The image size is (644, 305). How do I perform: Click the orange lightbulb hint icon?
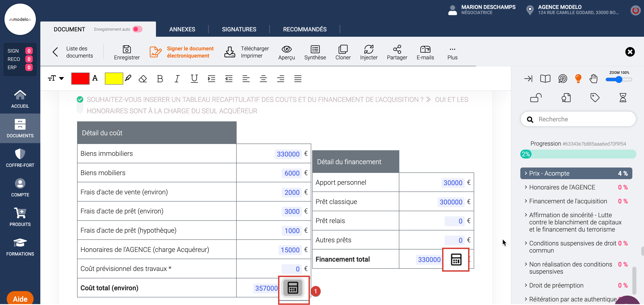coord(578,79)
